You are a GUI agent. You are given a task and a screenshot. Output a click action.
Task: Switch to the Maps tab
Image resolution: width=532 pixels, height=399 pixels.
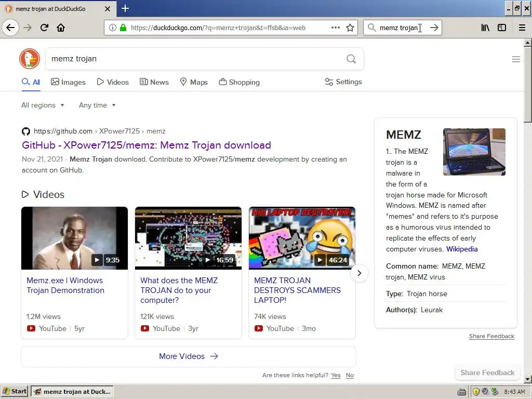(194, 82)
